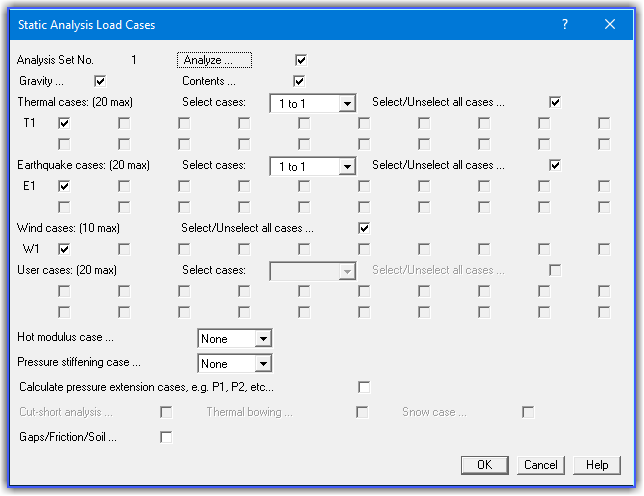The height and width of the screenshot is (496, 644).
Task: Toggle Select/Unselect all thermal cases
Action: [555, 102]
